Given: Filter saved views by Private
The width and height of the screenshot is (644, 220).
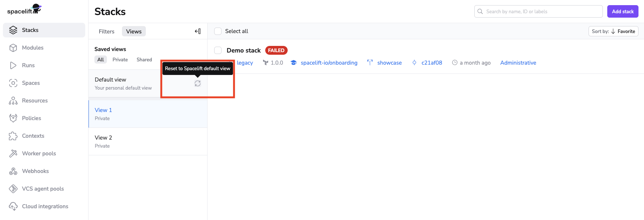Looking at the screenshot, I should pos(120,59).
